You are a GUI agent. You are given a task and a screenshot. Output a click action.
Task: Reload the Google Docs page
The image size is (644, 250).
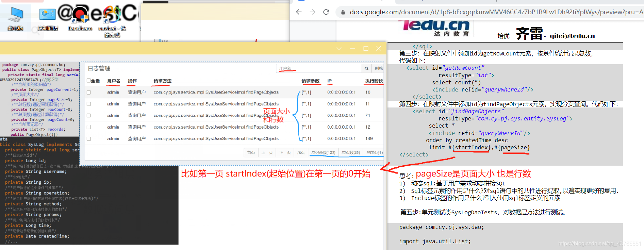pos(326,12)
